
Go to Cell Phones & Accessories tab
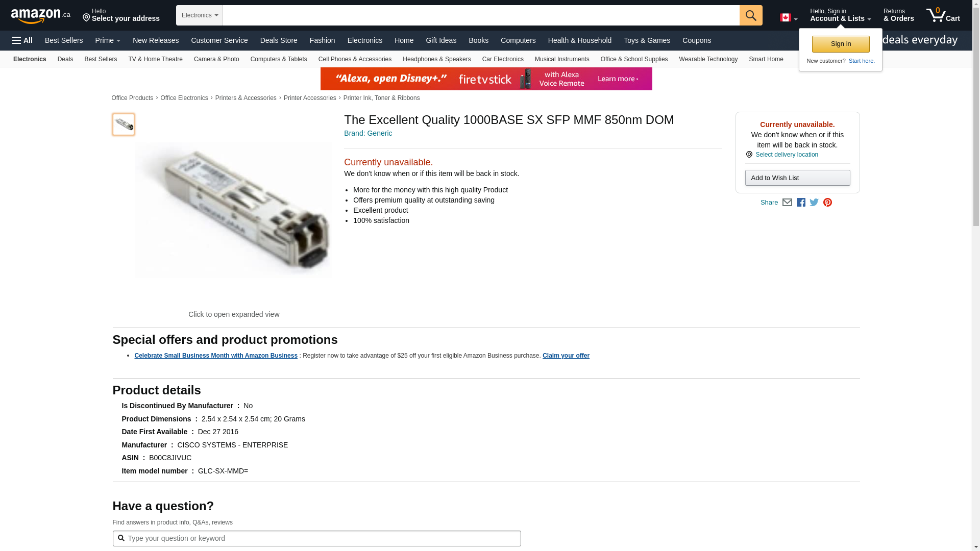(x=355, y=59)
